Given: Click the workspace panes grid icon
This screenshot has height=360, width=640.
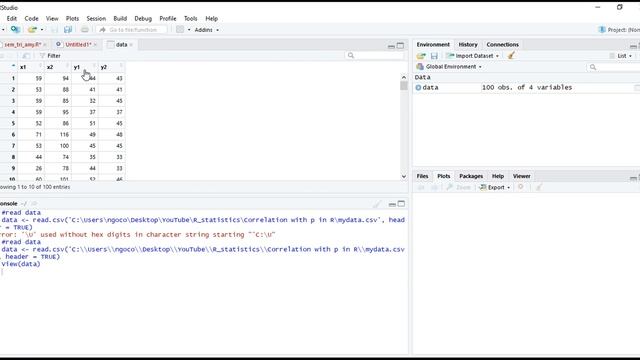Looking at the screenshot, I should click(180, 29).
